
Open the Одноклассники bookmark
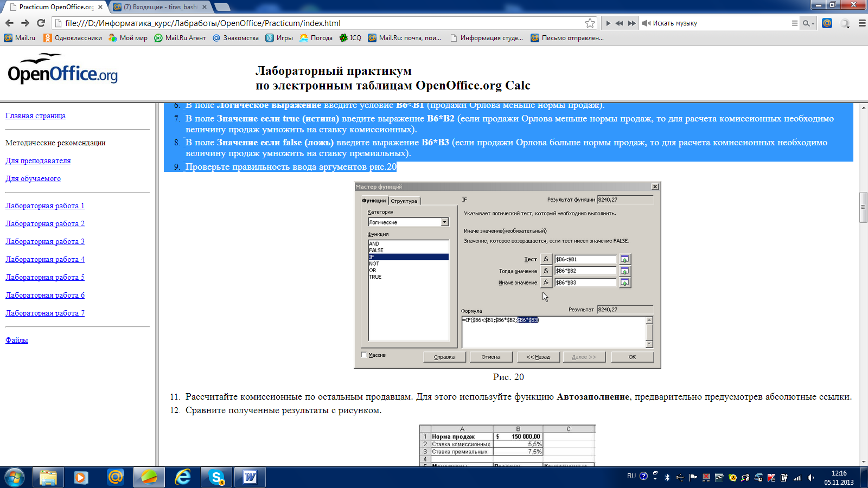[73, 38]
